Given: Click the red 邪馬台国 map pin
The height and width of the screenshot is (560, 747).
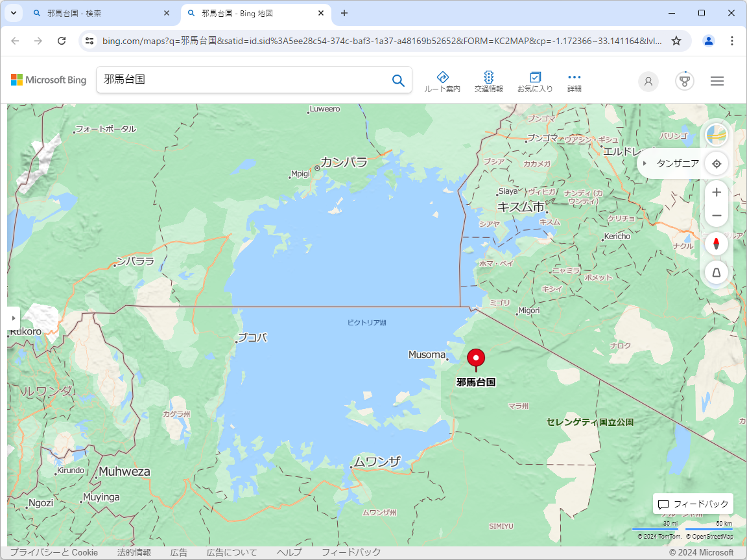Looking at the screenshot, I should (x=476, y=359).
